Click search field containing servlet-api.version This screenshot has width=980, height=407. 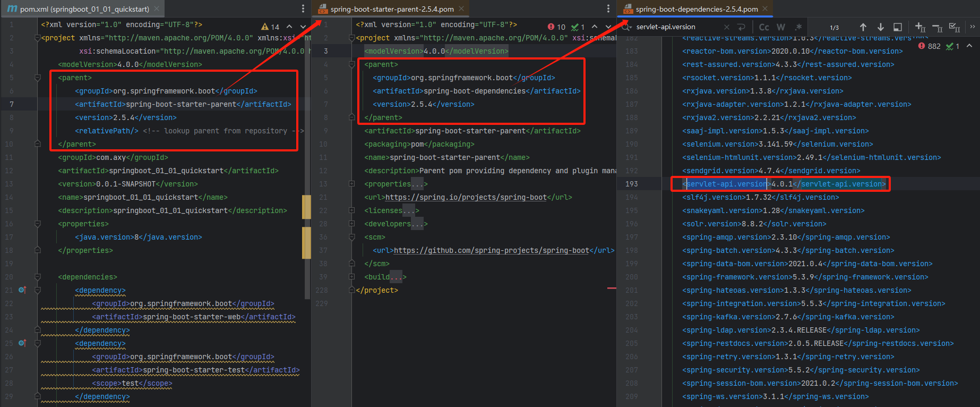pyautogui.click(x=677, y=27)
